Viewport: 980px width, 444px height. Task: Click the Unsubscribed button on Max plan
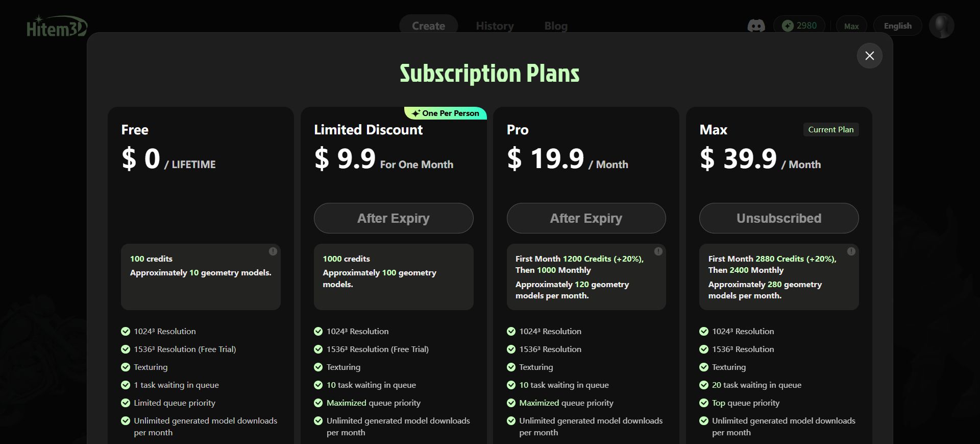click(779, 218)
